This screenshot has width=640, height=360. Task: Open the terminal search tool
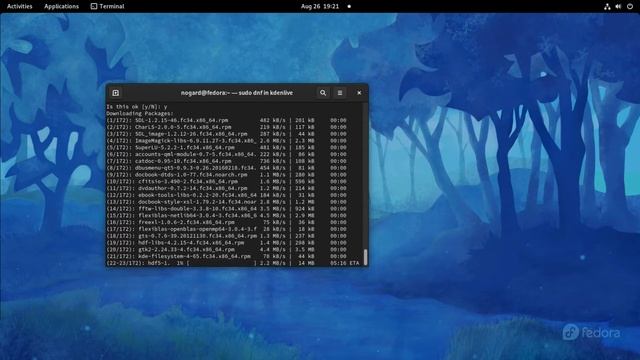[x=323, y=93]
